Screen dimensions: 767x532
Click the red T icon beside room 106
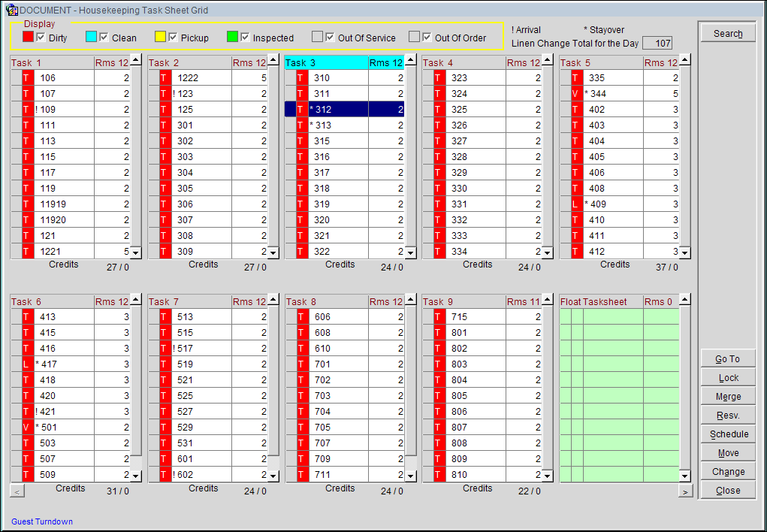29,78
